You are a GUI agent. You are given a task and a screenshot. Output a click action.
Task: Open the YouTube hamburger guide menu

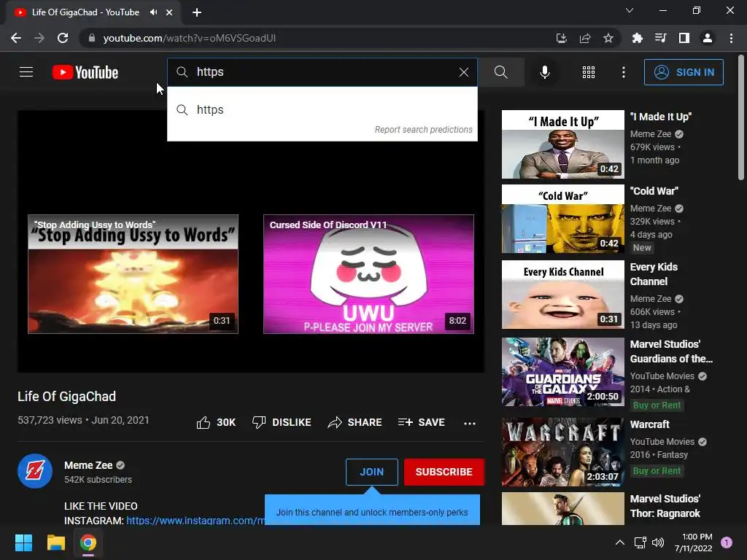click(x=26, y=72)
